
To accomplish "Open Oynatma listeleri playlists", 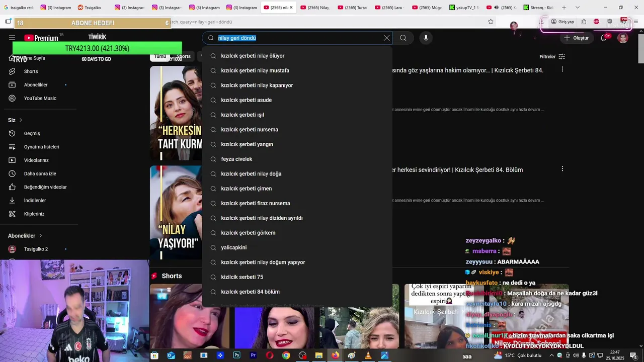I will click(x=41, y=147).
